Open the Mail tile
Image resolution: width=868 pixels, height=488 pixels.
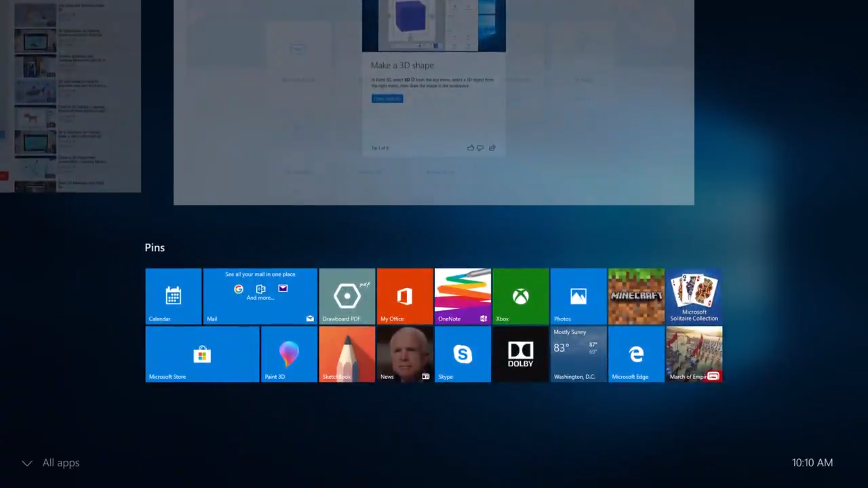coord(260,296)
